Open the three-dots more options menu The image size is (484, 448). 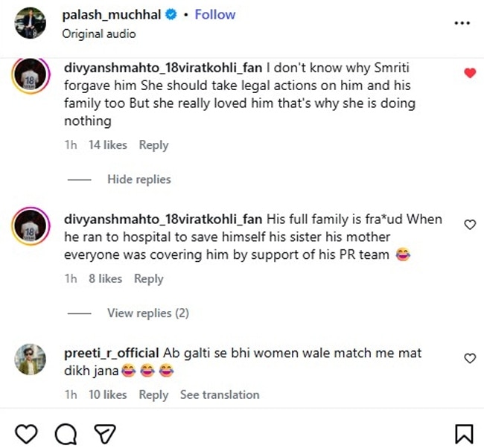pyautogui.click(x=462, y=23)
